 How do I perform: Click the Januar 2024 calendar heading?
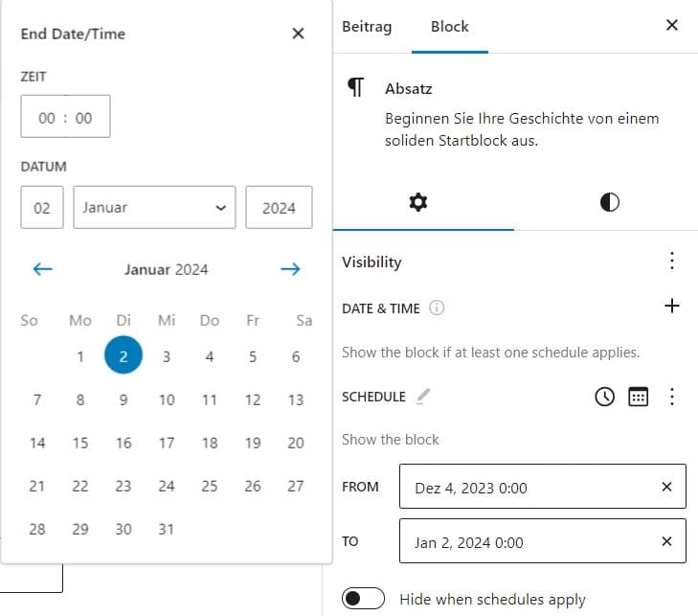coord(166,269)
